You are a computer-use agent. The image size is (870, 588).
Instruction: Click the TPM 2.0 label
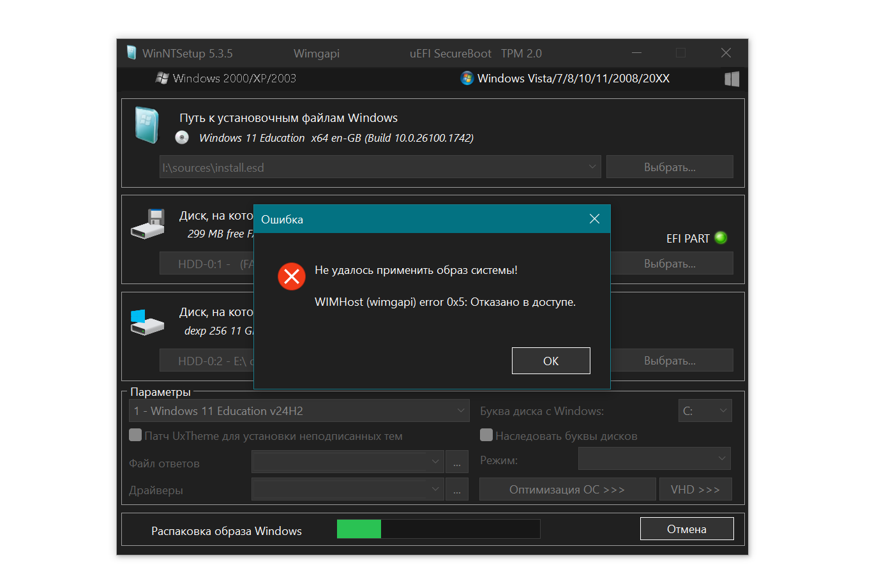pos(521,54)
